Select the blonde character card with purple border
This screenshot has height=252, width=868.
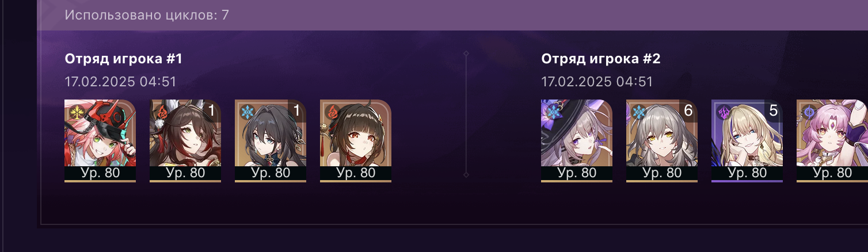click(747, 140)
